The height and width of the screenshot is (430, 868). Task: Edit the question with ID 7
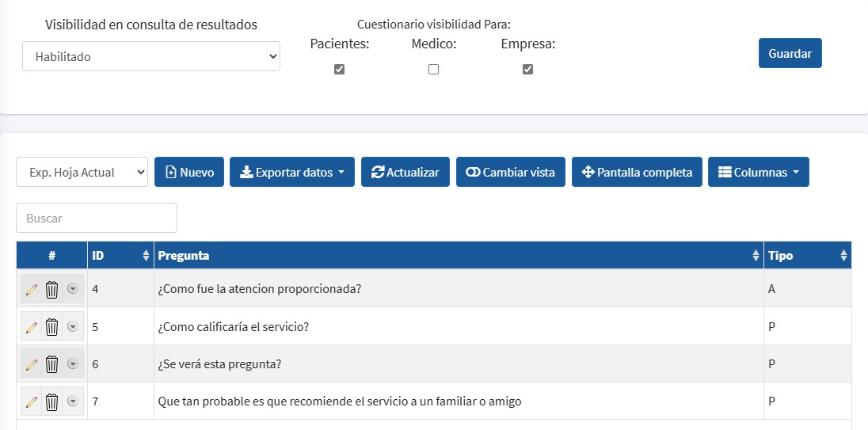pos(32,402)
